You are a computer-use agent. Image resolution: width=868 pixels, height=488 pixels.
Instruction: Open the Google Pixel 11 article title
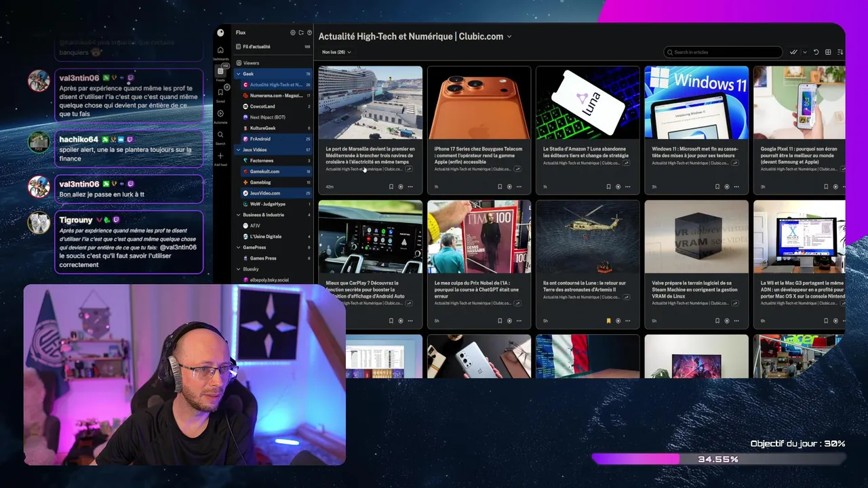click(x=800, y=155)
